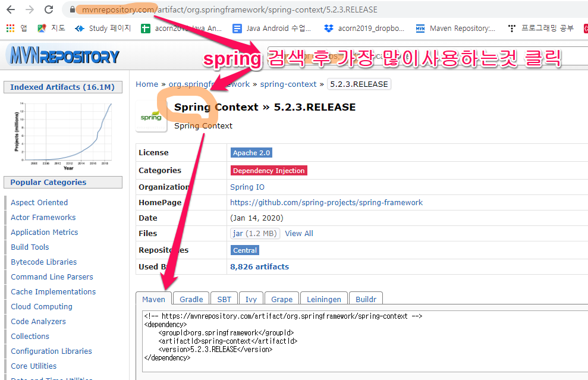Click the Indexed Artifacts (16.1M) heading

pos(62,87)
